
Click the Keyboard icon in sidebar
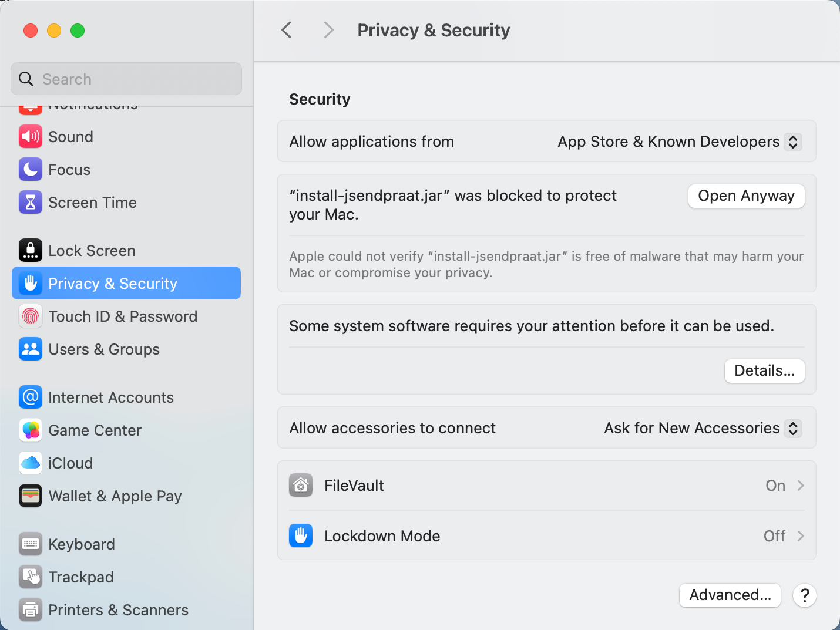pyautogui.click(x=31, y=544)
